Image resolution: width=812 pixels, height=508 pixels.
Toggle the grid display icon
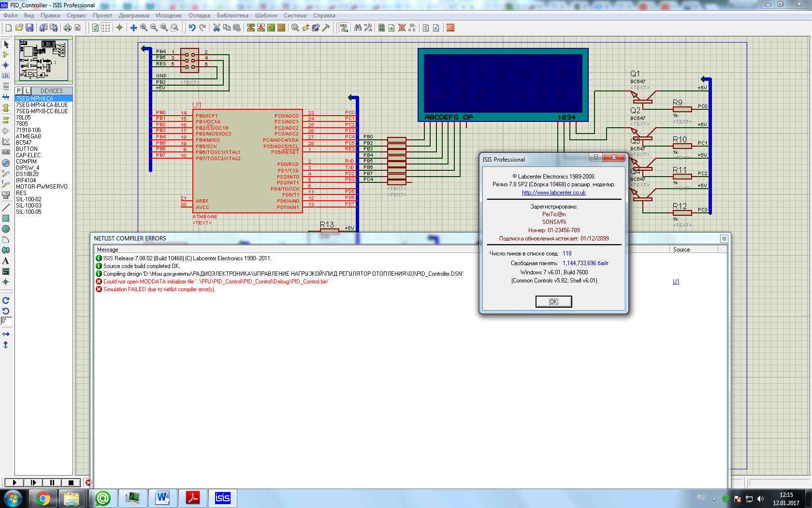pyautogui.click(x=106, y=28)
